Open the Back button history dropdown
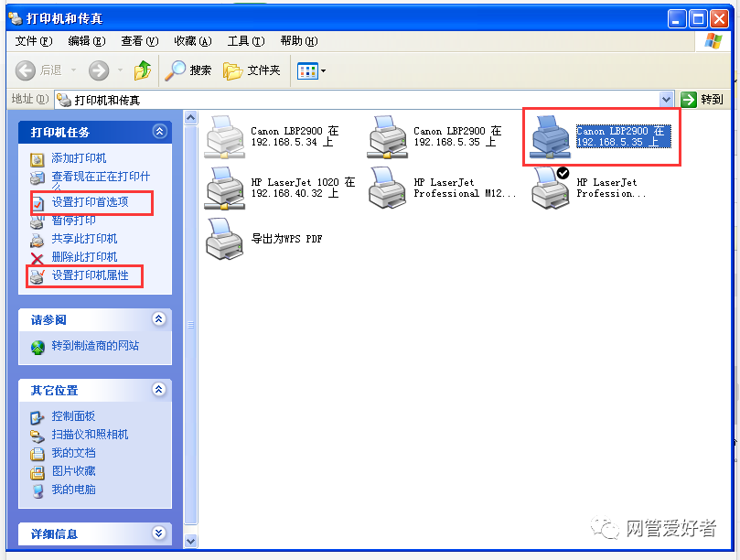The image size is (740, 560). point(73,70)
